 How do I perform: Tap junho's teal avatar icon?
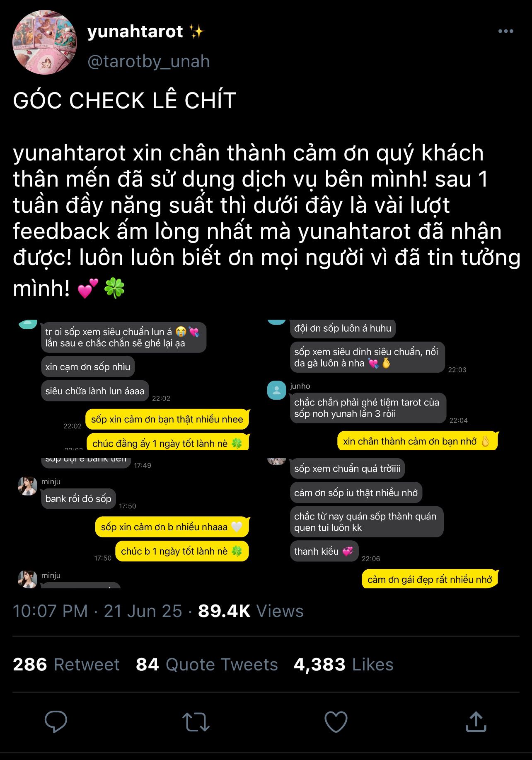[277, 390]
